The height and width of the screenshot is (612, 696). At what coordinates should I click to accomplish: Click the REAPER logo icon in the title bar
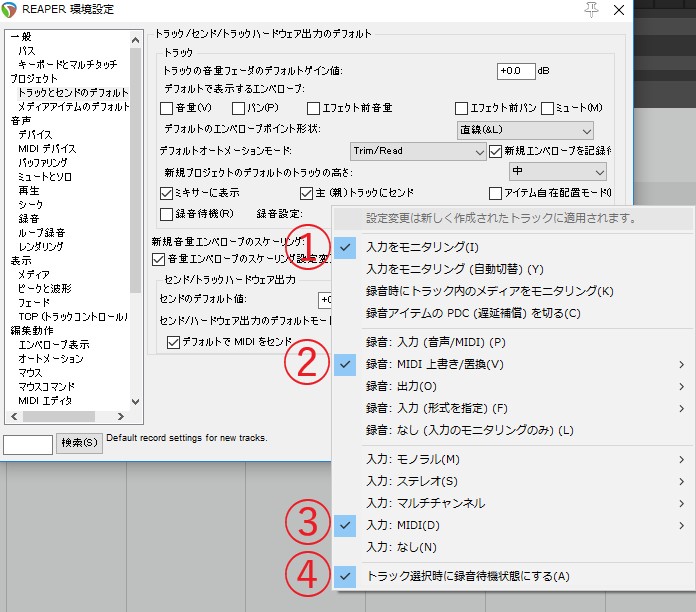[8, 9]
